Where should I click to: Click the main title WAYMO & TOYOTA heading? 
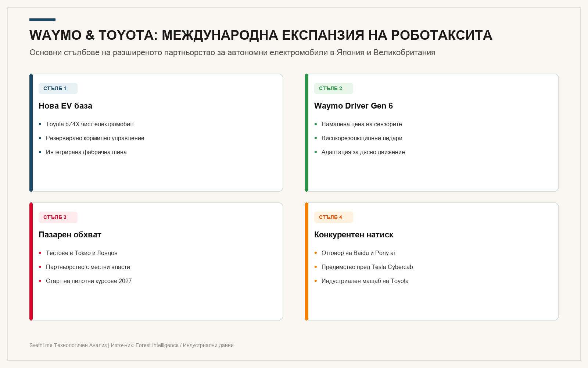(x=261, y=35)
